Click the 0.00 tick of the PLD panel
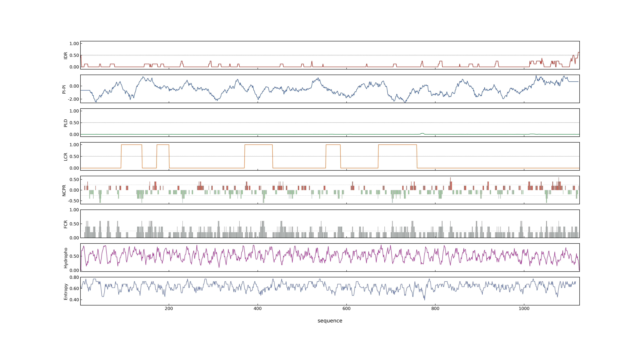This screenshot has height=343, width=644. (74, 134)
